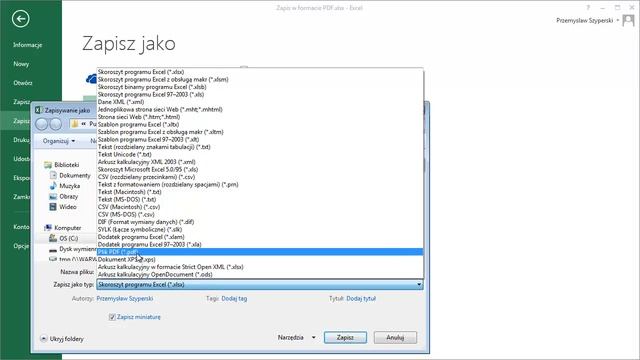Image resolution: width=640 pixels, height=360 pixels.
Task: Click the back arrow in Excel backstage
Action: 20,19
